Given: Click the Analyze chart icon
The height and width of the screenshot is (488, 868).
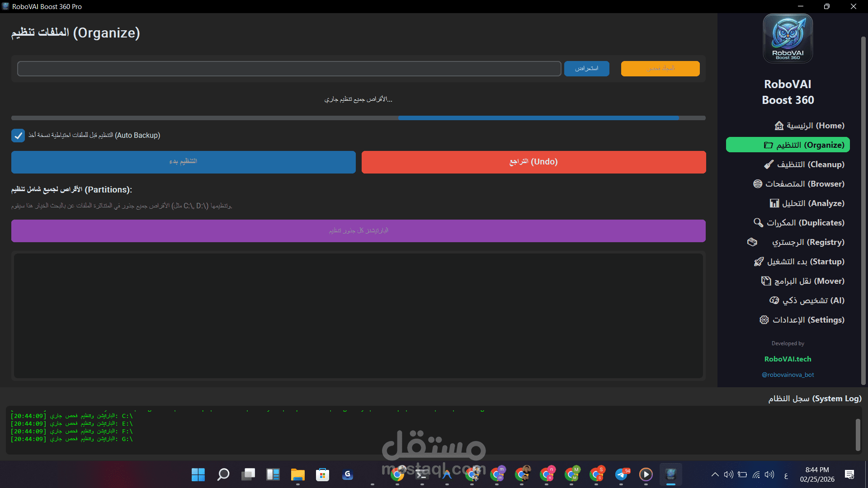Looking at the screenshot, I should pyautogui.click(x=774, y=203).
